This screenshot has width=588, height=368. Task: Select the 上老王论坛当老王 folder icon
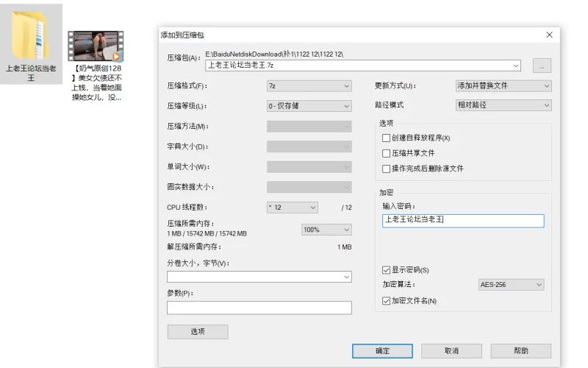click(31, 37)
